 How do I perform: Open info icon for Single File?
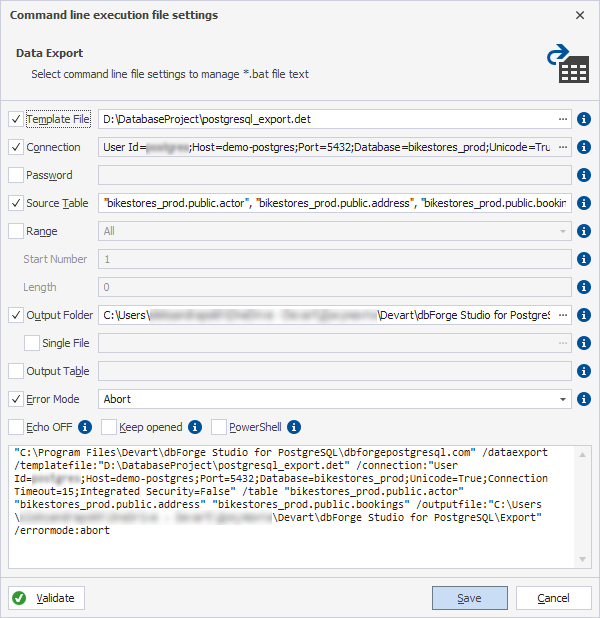pyautogui.click(x=583, y=343)
